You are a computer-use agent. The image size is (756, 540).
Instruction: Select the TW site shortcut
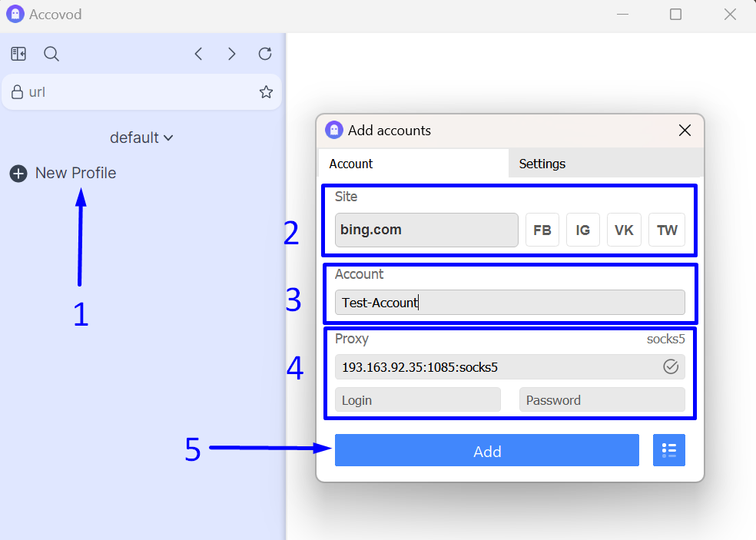(x=667, y=230)
